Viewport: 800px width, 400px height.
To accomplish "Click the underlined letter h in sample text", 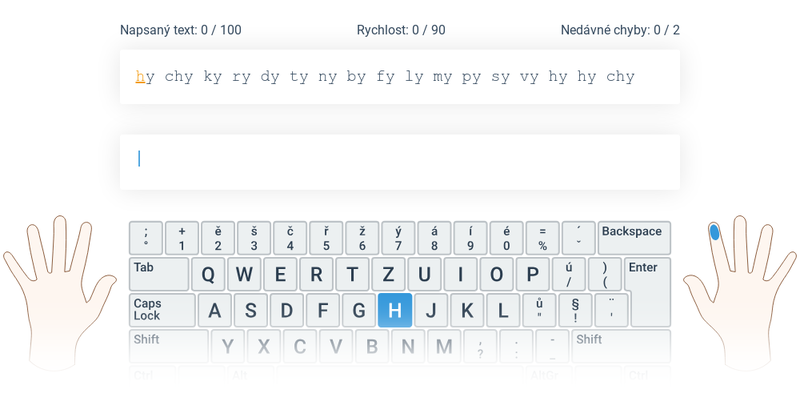I will 140,77.
